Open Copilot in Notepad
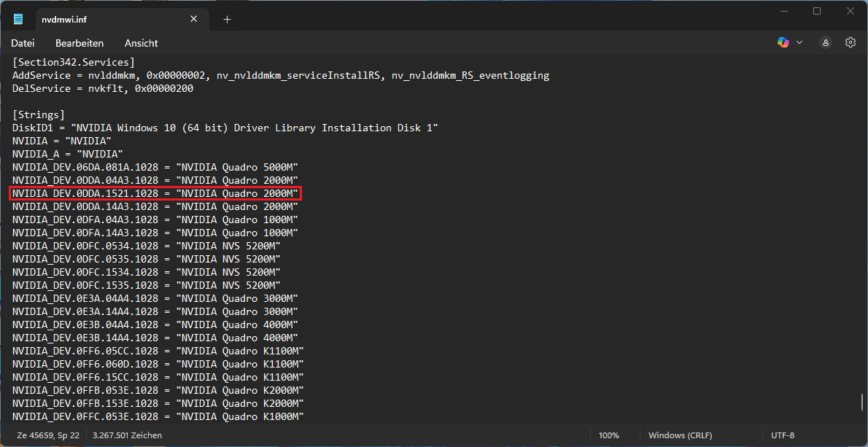868x447 pixels. pyautogui.click(x=783, y=42)
